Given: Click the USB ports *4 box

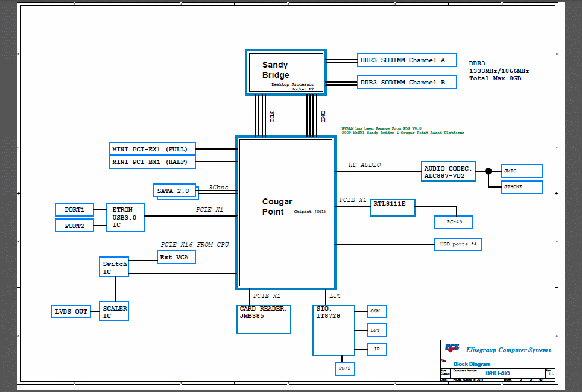Looking at the screenshot, I should pos(458,244).
